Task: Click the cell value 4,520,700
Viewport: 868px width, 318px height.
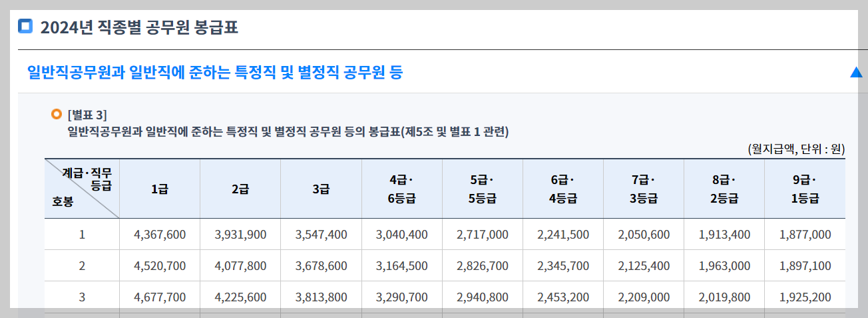Action: tap(160, 266)
